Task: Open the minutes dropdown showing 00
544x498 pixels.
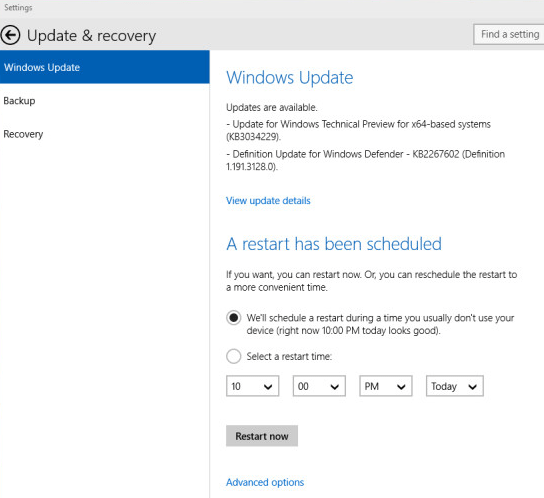Action: point(319,386)
